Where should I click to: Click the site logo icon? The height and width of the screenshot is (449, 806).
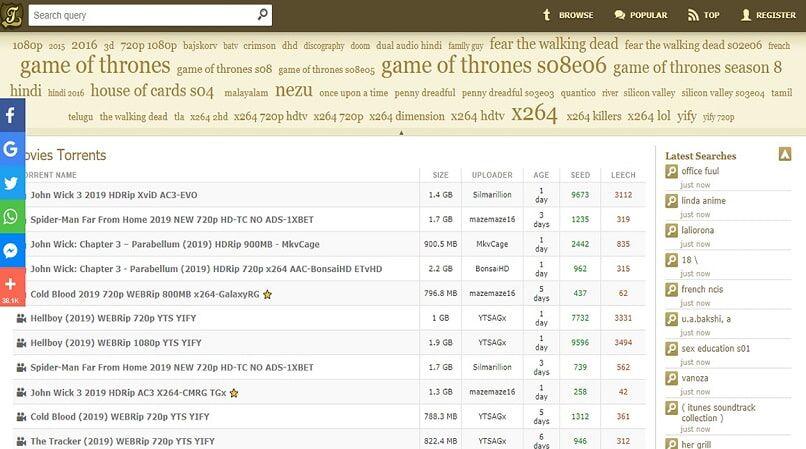[12, 15]
